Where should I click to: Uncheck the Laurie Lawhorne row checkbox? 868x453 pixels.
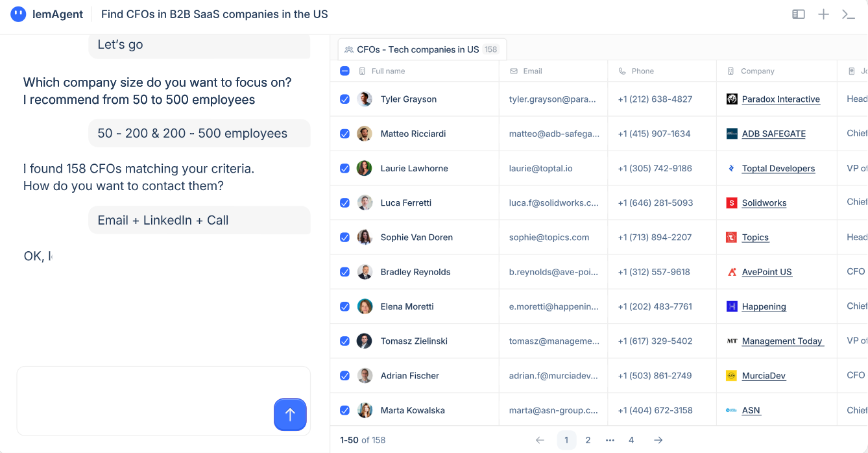click(344, 168)
